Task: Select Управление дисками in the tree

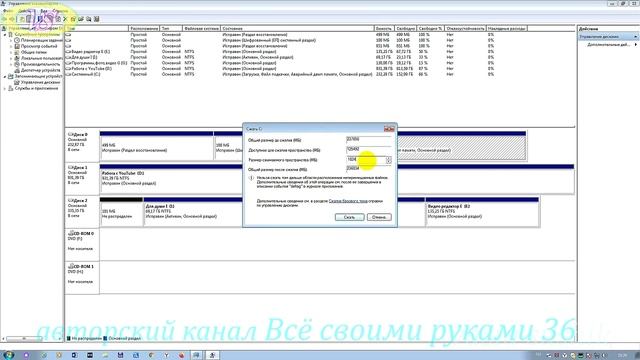Action: [x=40, y=82]
